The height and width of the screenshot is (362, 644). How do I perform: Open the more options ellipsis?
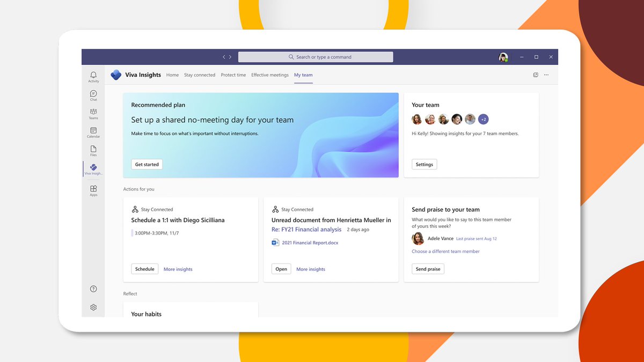pos(546,75)
